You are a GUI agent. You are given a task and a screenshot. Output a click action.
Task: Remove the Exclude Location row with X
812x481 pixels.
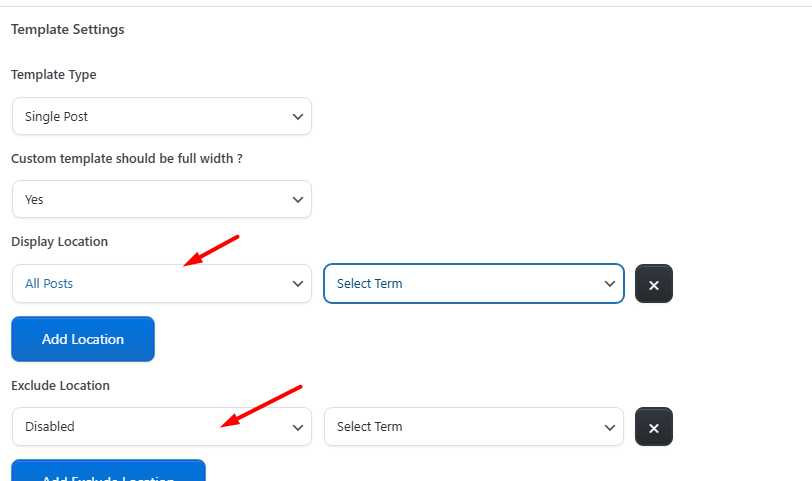coord(654,427)
